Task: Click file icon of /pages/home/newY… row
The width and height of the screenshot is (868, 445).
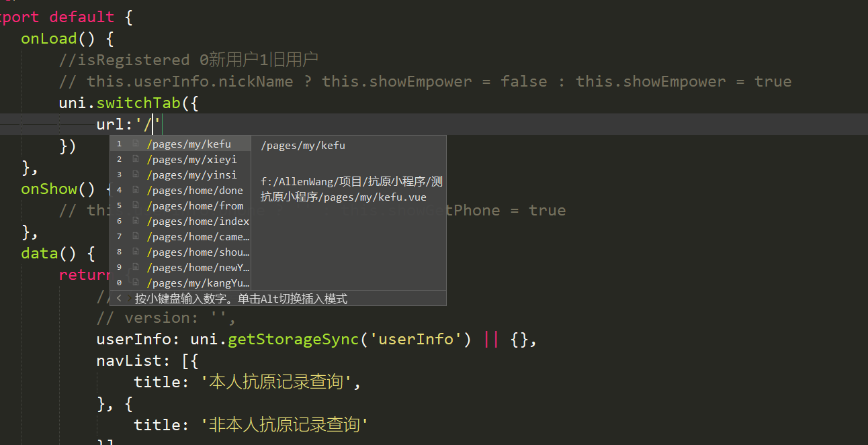Action: [x=136, y=267]
